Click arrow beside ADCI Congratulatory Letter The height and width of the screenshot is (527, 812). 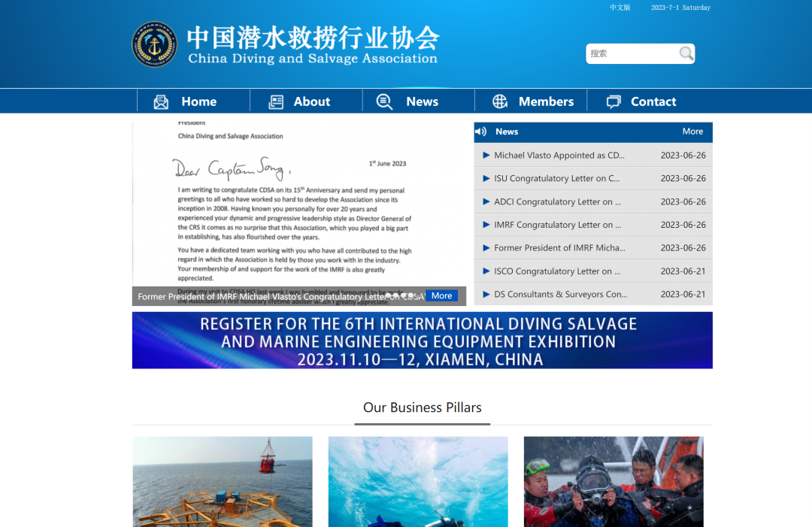pyautogui.click(x=486, y=201)
